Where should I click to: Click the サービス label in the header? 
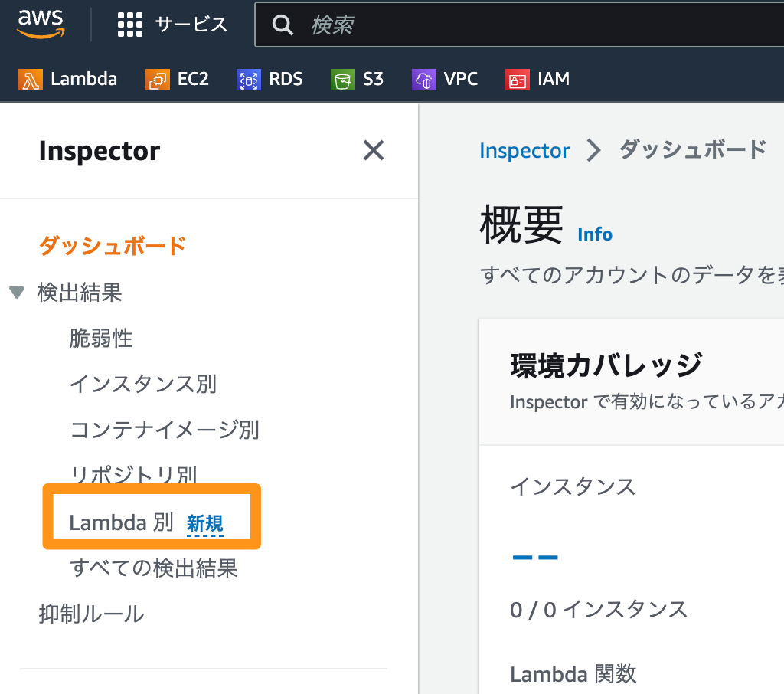click(191, 25)
